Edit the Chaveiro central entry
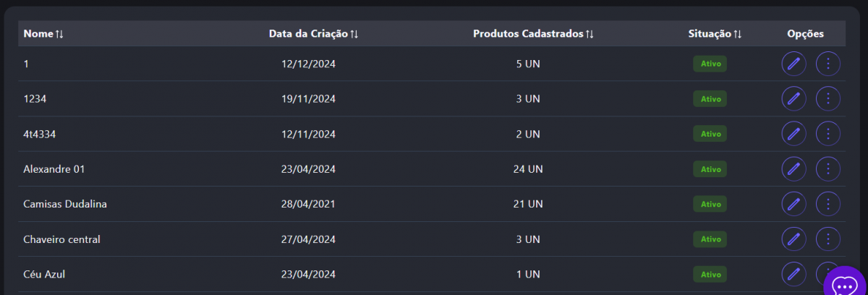 coord(793,239)
